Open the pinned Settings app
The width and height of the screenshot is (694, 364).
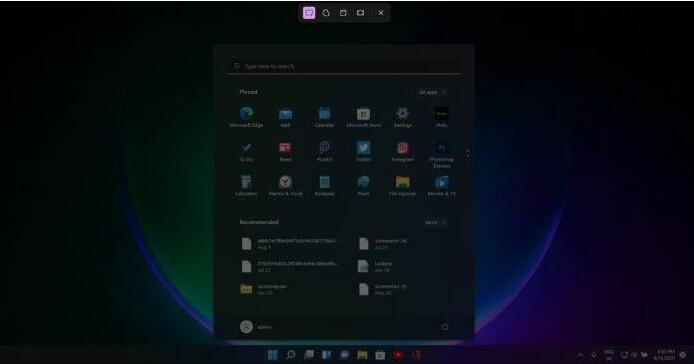(x=402, y=117)
